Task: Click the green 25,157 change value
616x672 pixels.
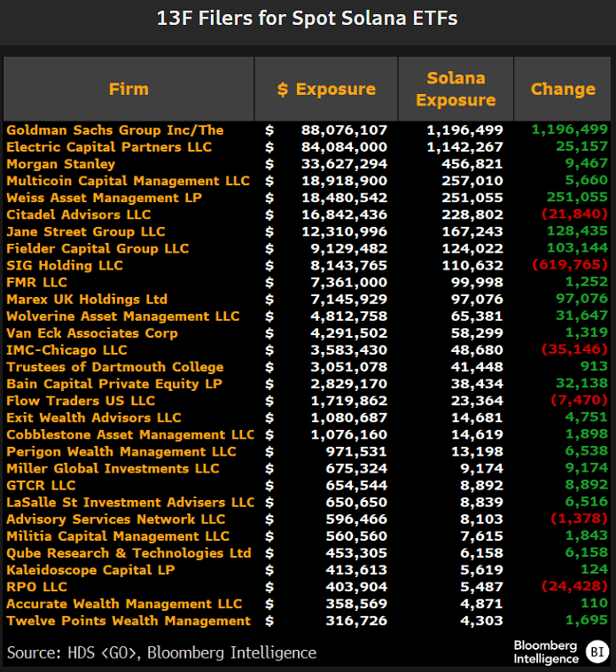Action: coord(581,146)
